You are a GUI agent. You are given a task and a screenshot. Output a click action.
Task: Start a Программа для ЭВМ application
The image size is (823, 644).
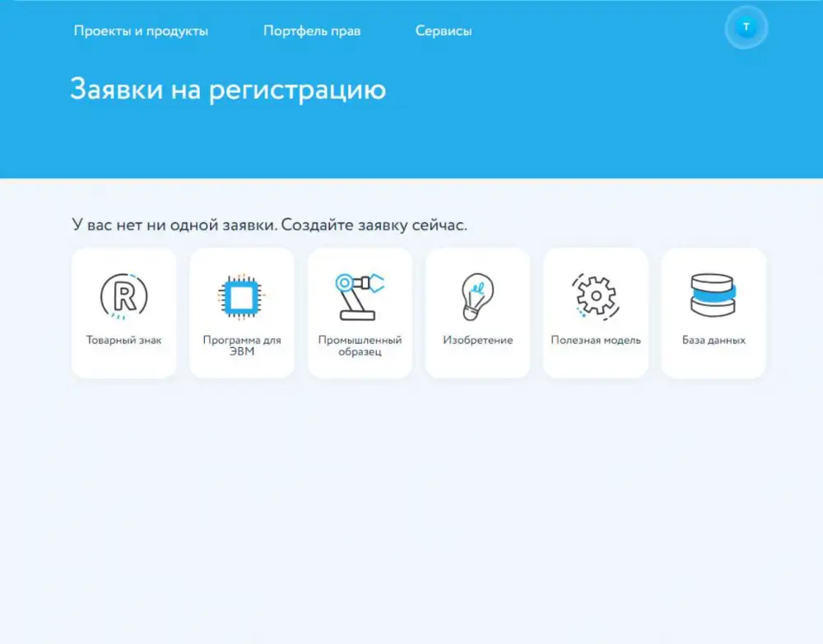(x=241, y=313)
